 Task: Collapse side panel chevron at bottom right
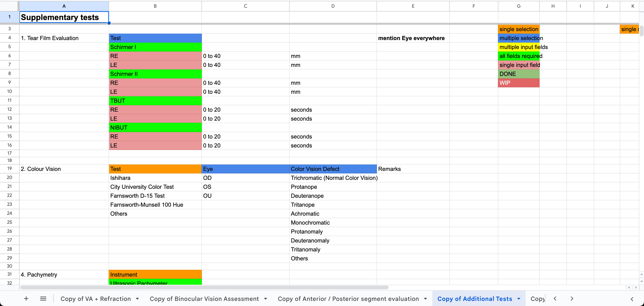[x=632, y=299]
